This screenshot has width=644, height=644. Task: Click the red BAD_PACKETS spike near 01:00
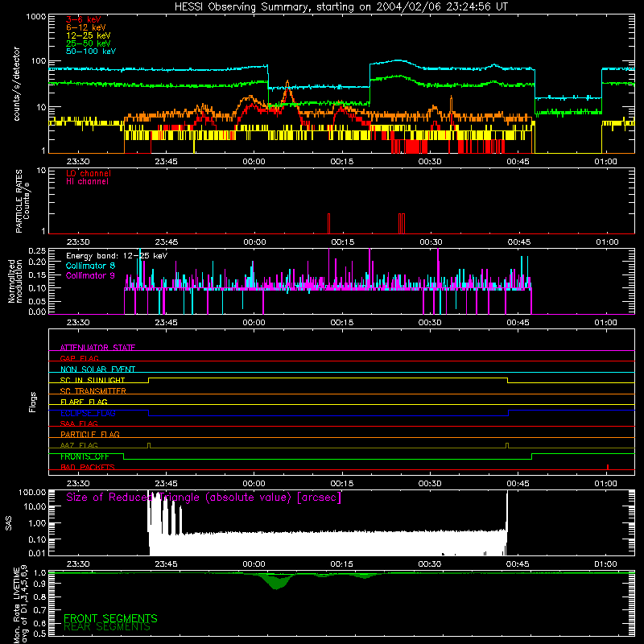tap(608, 467)
